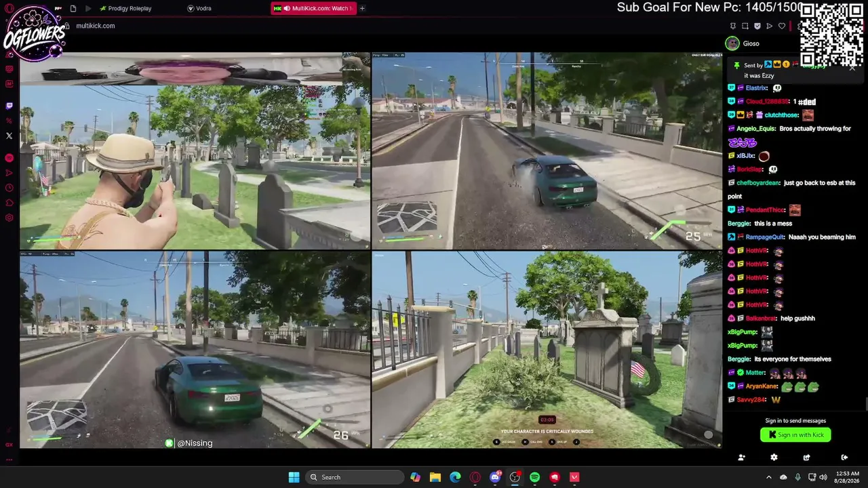This screenshot has height=488, width=868.
Task: Open Spotify from the taskbar
Action: point(534,477)
